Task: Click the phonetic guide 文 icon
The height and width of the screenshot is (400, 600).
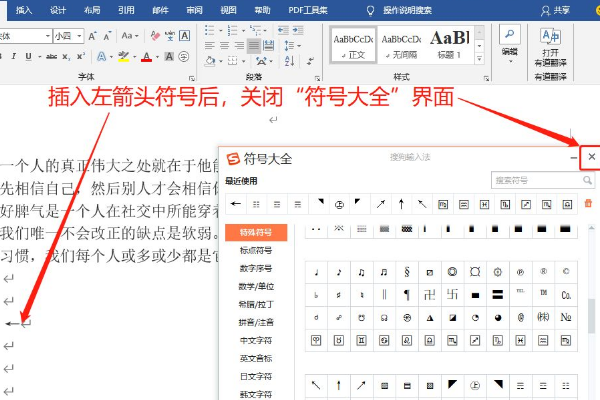Action: [170, 36]
